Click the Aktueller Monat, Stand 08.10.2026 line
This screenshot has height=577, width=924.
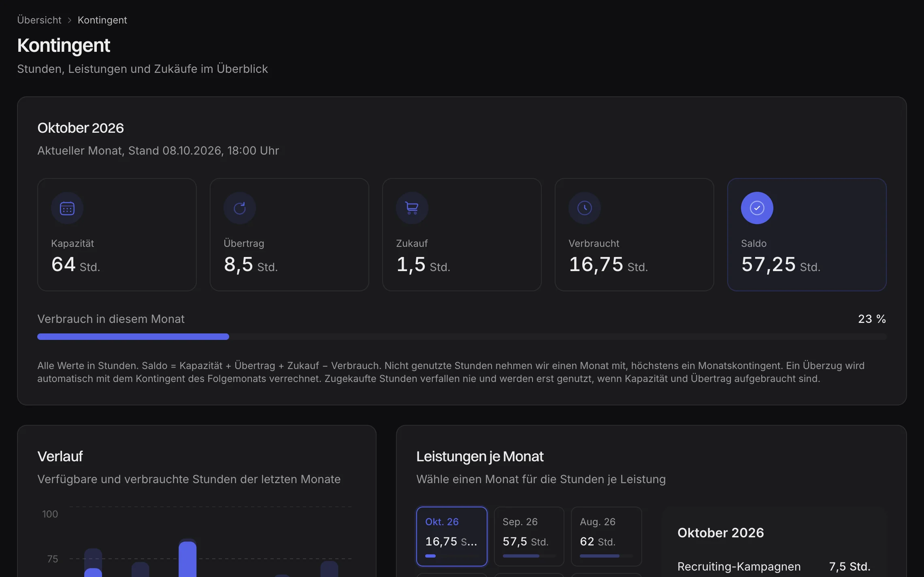(158, 151)
